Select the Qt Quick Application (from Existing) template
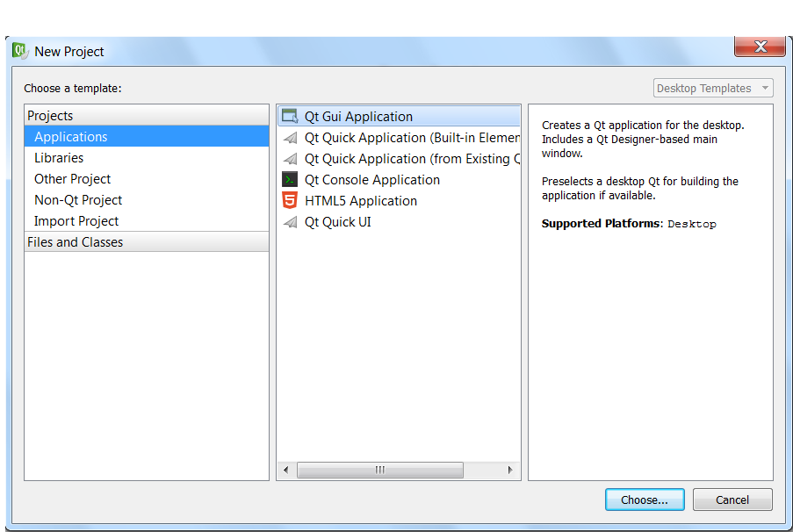Image resolution: width=793 pixels, height=532 pixels. 399,159
